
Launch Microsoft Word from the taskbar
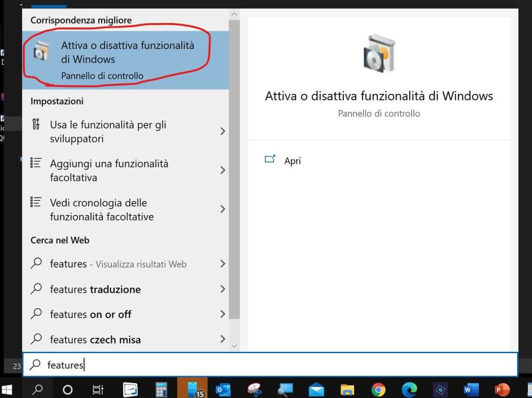tap(471, 389)
